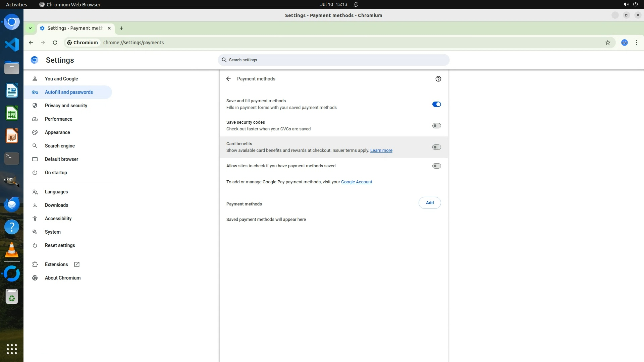Open the clock and calendar dropdown

(333, 4)
